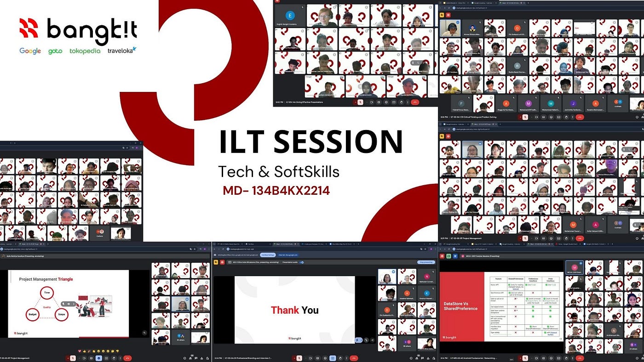Send clapping hands reaction in Triangle slide window
The image size is (644, 362).
[94, 351]
